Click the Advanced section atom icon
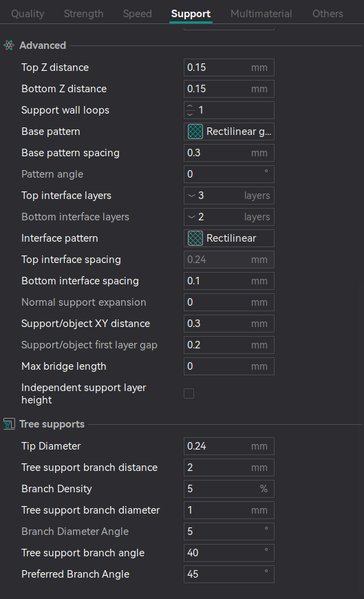This screenshot has width=364, height=599. pyautogui.click(x=9, y=45)
